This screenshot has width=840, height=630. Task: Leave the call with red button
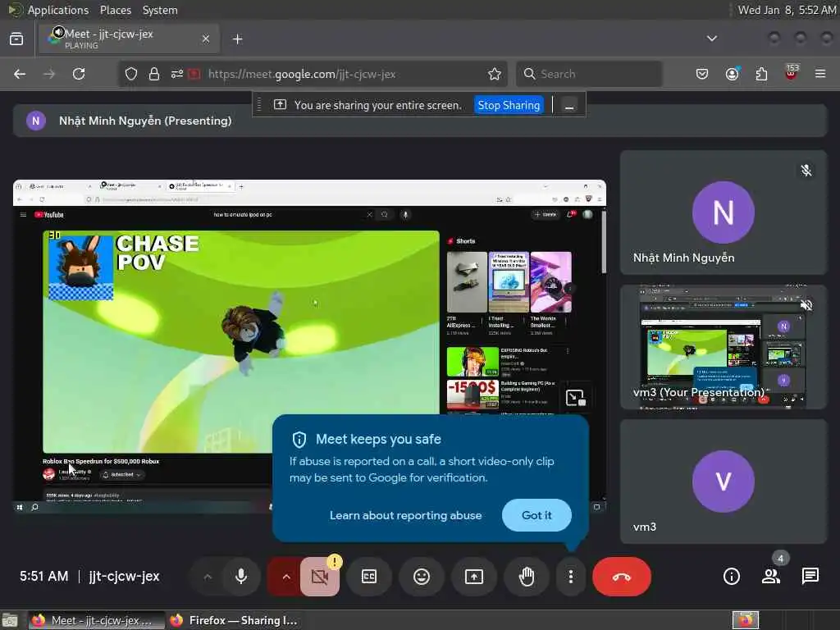[622, 577]
